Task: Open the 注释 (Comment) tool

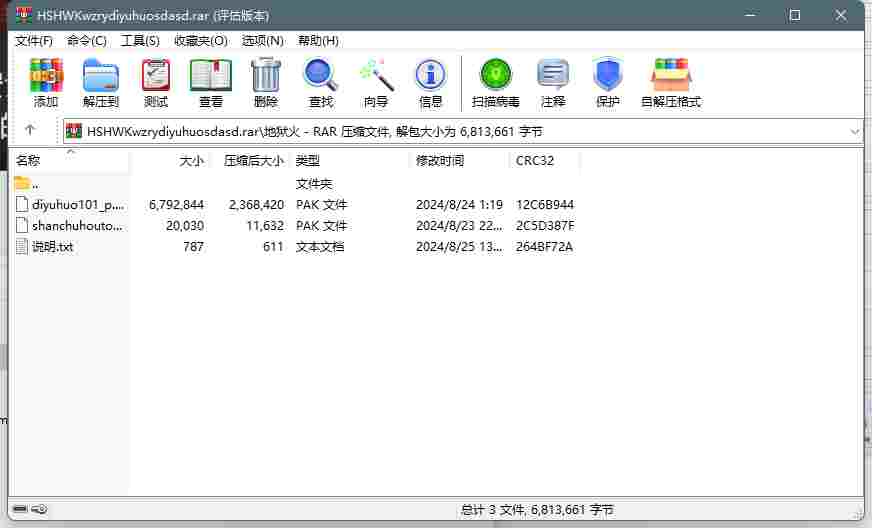Action: pyautogui.click(x=553, y=74)
